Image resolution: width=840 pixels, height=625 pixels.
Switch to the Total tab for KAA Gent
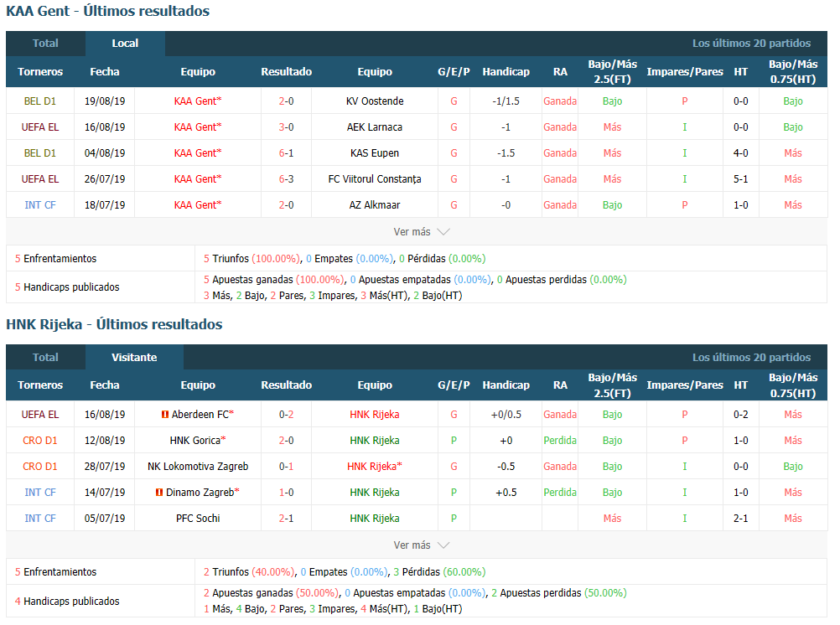pos(45,44)
